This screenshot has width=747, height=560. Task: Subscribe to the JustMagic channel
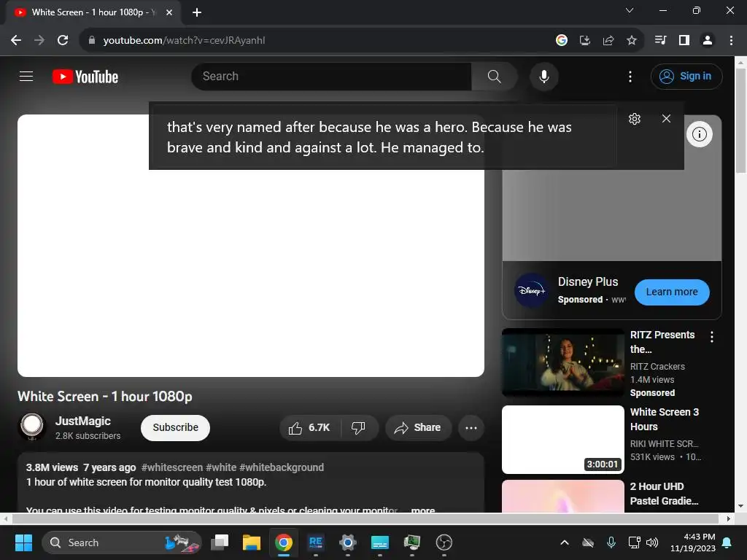175,427
